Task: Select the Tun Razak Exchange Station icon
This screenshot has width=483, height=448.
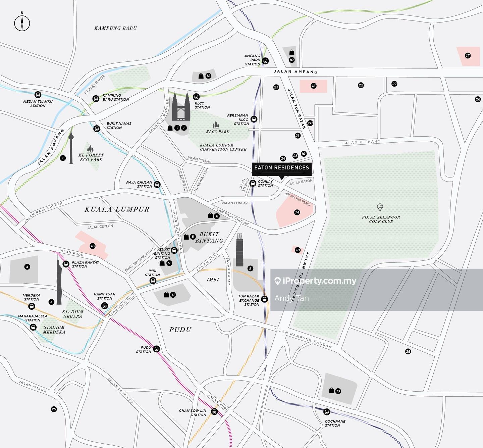Action: pos(265,299)
